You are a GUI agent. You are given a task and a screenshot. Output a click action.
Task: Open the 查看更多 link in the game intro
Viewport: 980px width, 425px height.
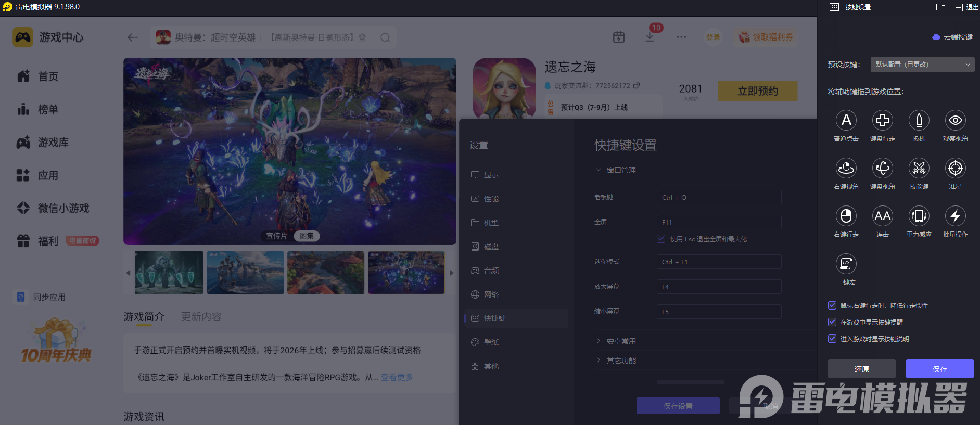click(x=397, y=377)
